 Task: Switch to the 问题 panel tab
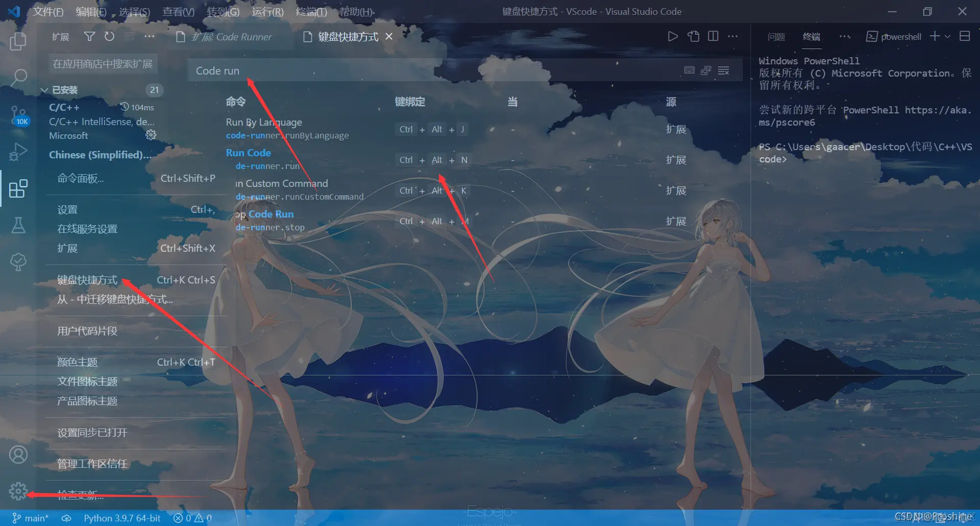776,37
